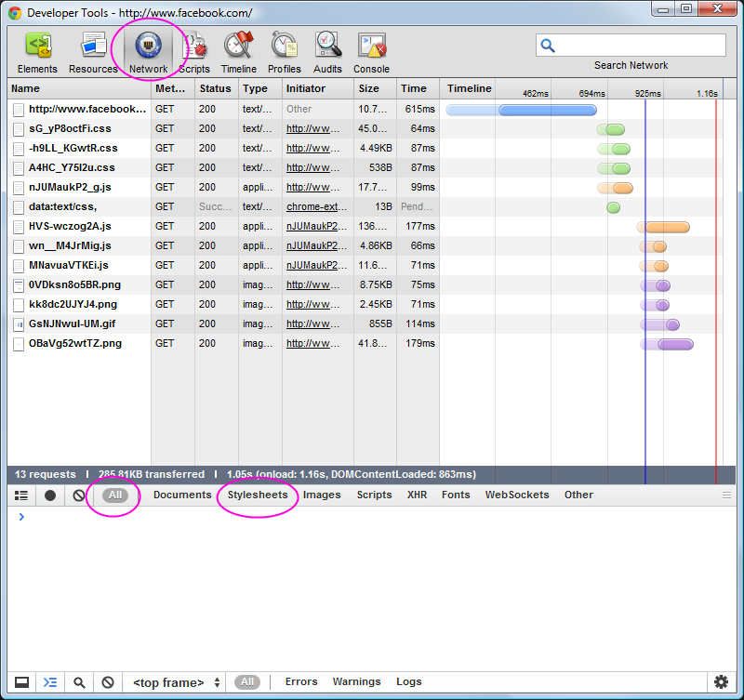Open DevTools settings gear
Screen dimensions: 744x700
click(x=722, y=682)
